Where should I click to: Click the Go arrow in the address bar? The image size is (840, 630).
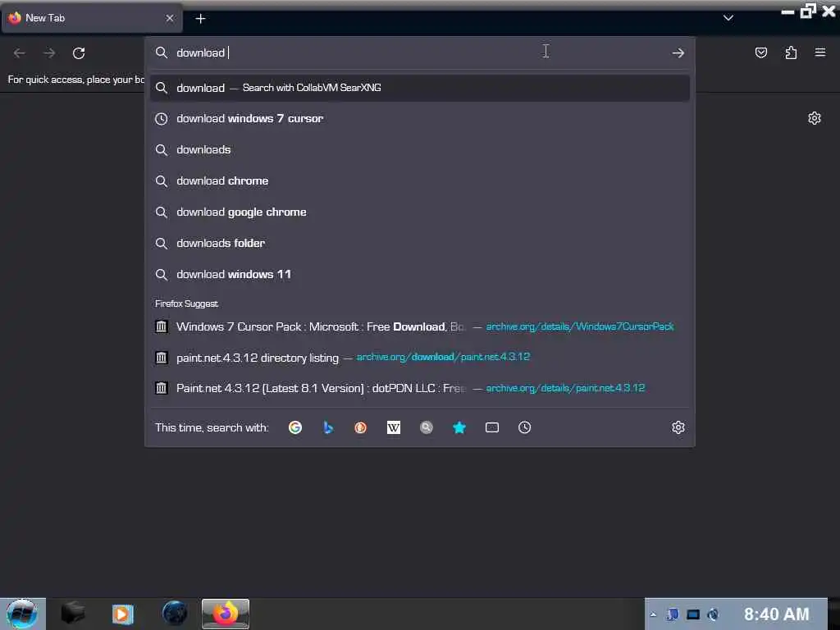point(678,52)
